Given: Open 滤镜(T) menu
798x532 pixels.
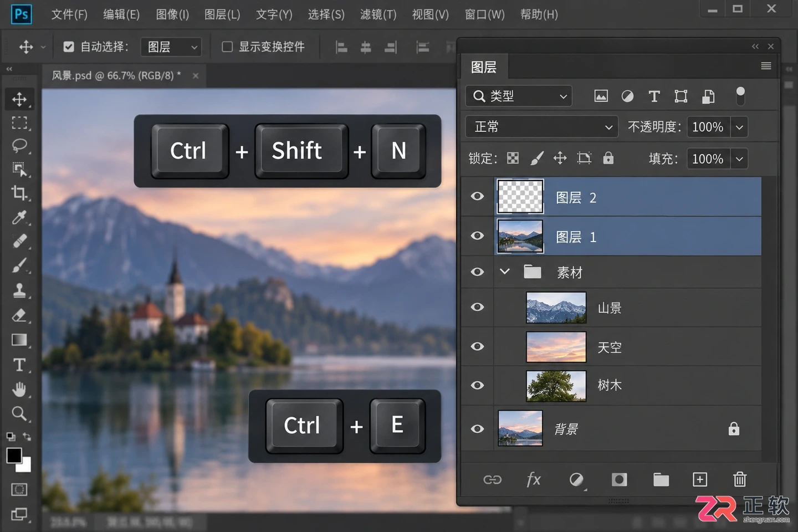Looking at the screenshot, I should [378, 14].
